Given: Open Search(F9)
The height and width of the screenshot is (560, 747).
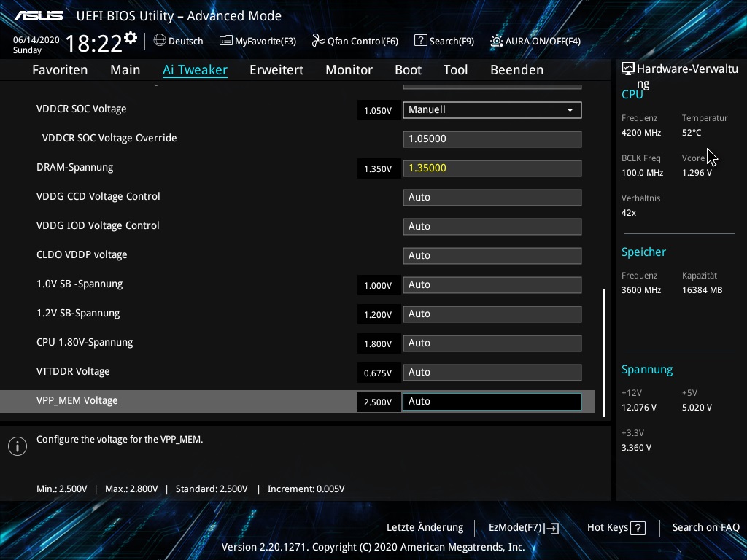Looking at the screenshot, I should pyautogui.click(x=444, y=41).
